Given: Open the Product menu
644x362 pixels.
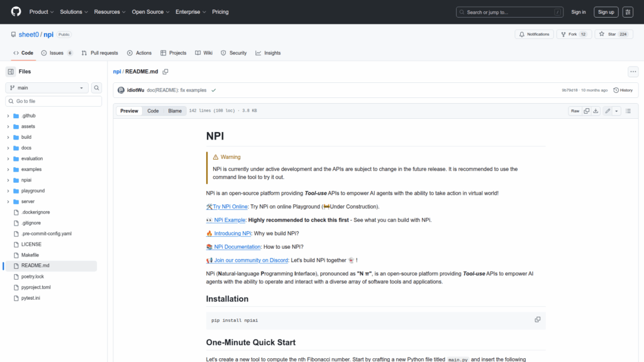Looking at the screenshot, I should 42,12.
